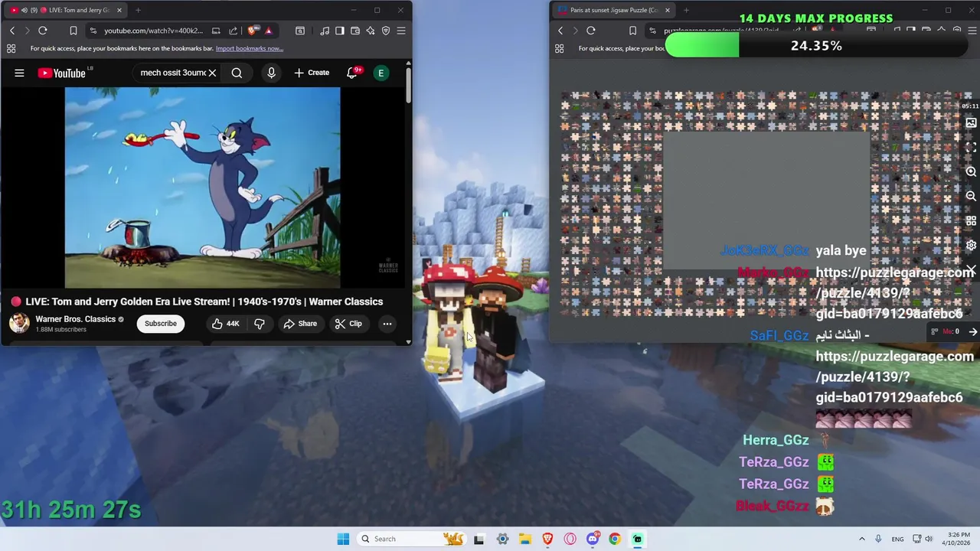Click Import bookmarks now link
The width and height of the screenshot is (980, 551).
[x=250, y=48]
